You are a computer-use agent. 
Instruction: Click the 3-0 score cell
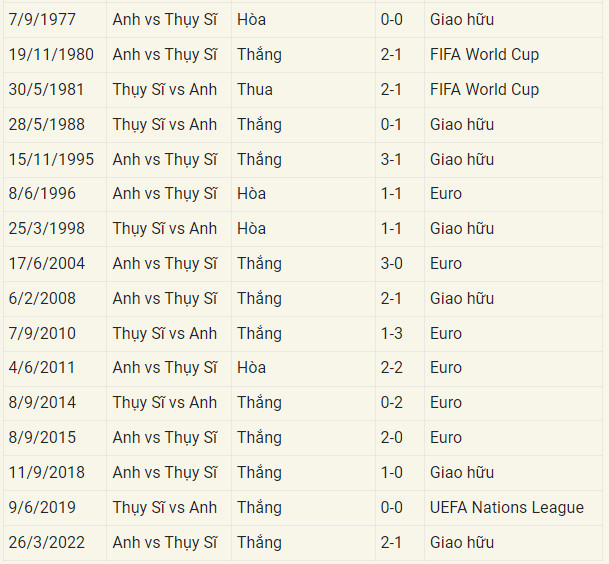click(393, 263)
